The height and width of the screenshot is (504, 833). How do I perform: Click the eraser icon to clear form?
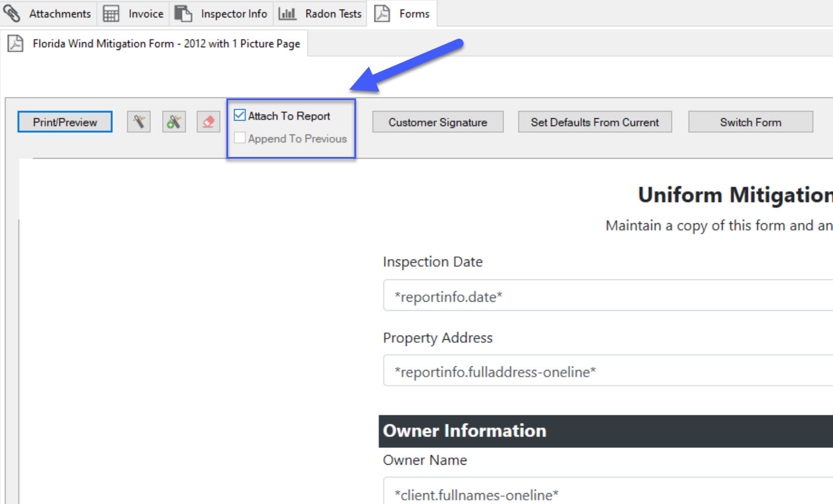[x=208, y=121]
